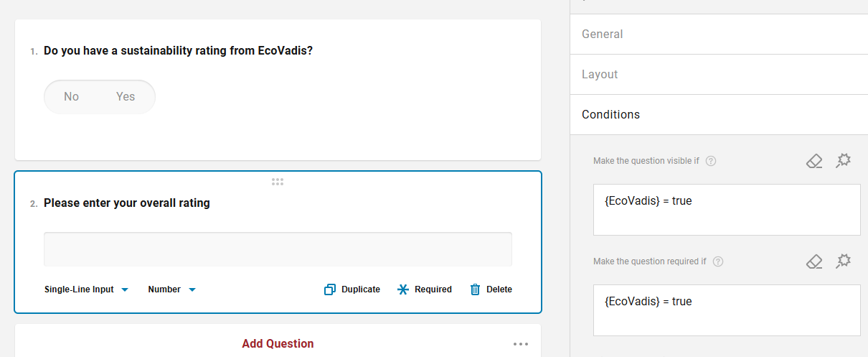Open wizard for required-if condition
Viewport: 868px width, 357px height.
pyautogui.click(x=844, y=261)
